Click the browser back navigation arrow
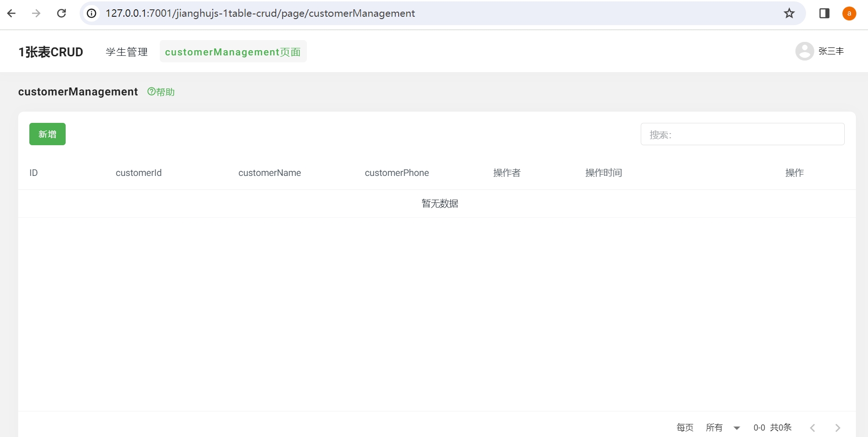Image resolution: width=868 pixels, height=437 pixels. click(12, 13)
